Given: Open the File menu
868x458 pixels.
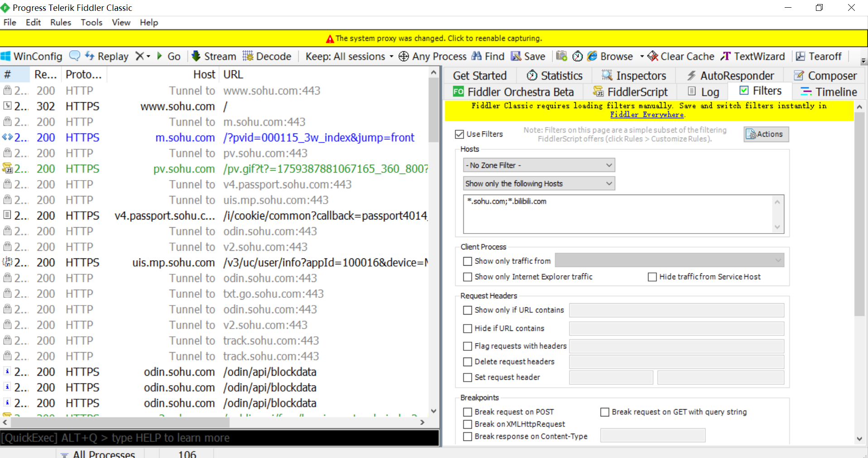Looking at the screenshot, I should tap(10, 22).
